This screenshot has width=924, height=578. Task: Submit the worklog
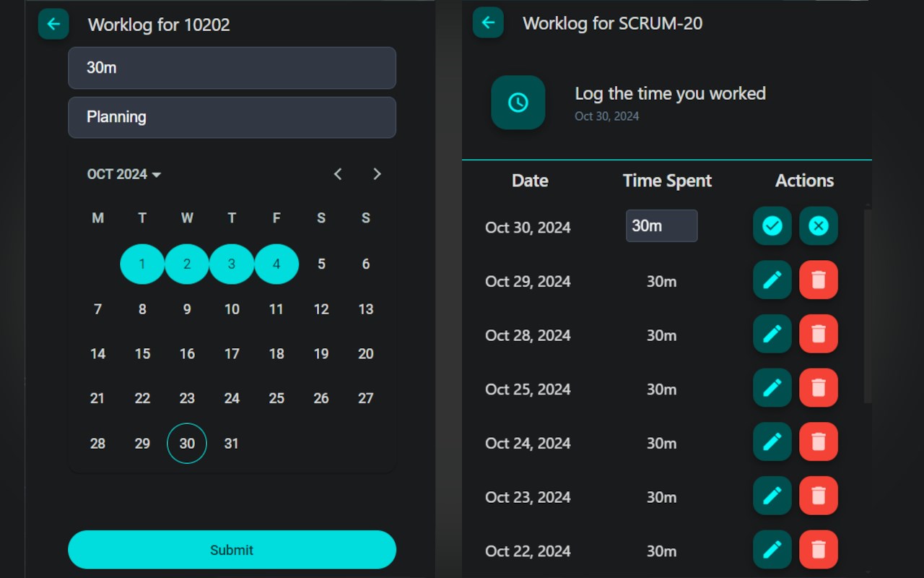click(232, 550)
